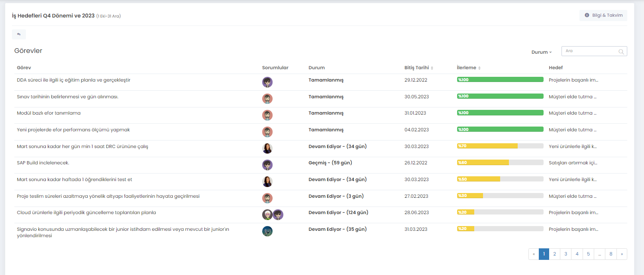
Task: Click Durum column header in table
Action: (x=316, y=68)
